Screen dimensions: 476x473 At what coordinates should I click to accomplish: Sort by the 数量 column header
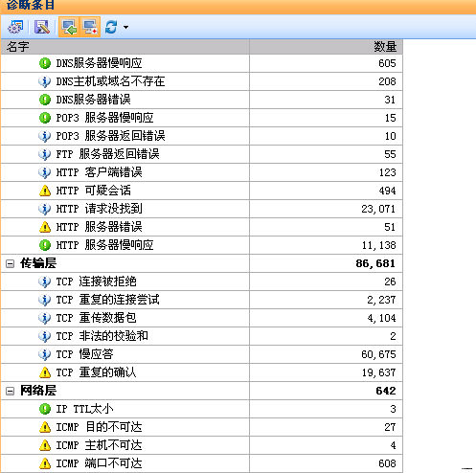[326, 47]
